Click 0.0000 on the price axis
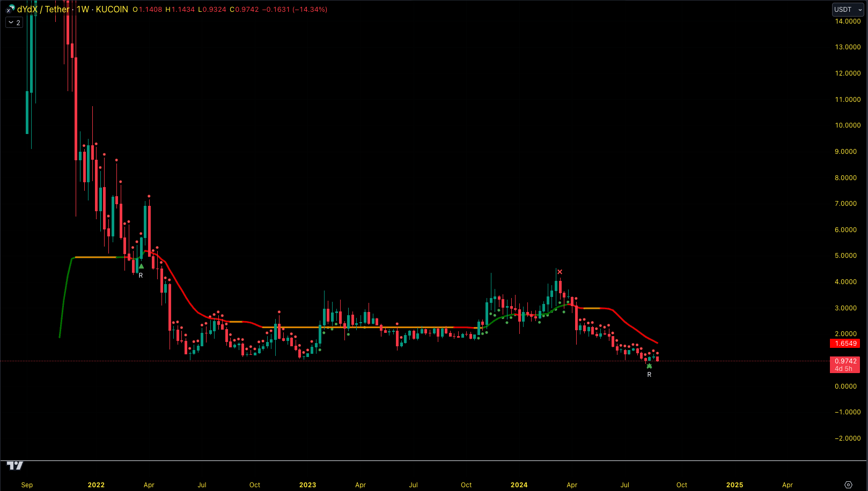The width and height of the screenshot is (868, 491). tap(845, 386)
